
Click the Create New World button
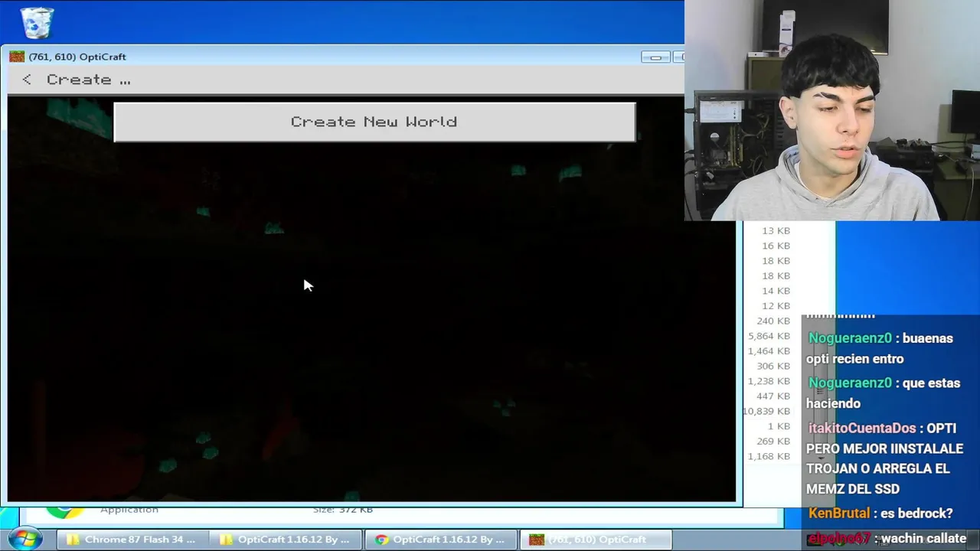(374, 122)
